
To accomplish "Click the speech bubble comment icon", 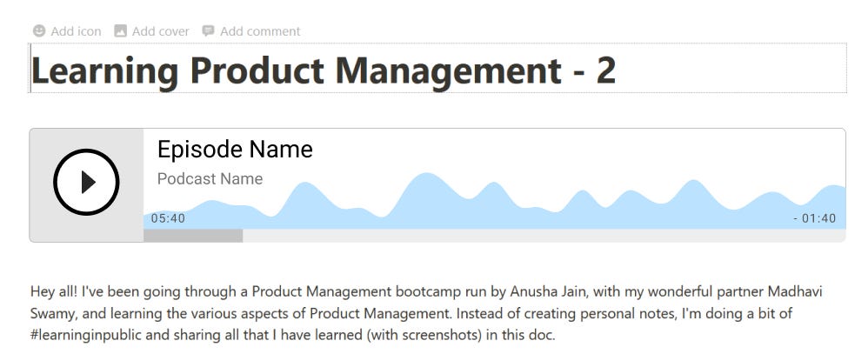I will pos(208,31).
